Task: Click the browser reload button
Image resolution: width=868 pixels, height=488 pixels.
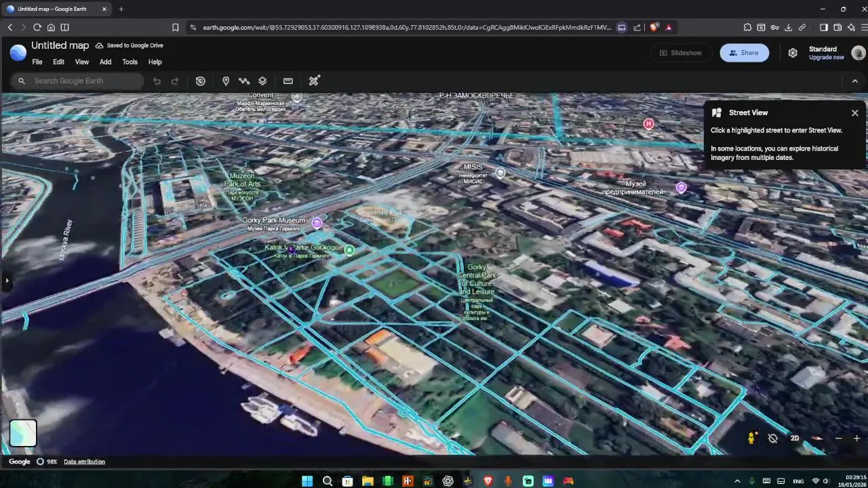Action: [x=37, y=27]
